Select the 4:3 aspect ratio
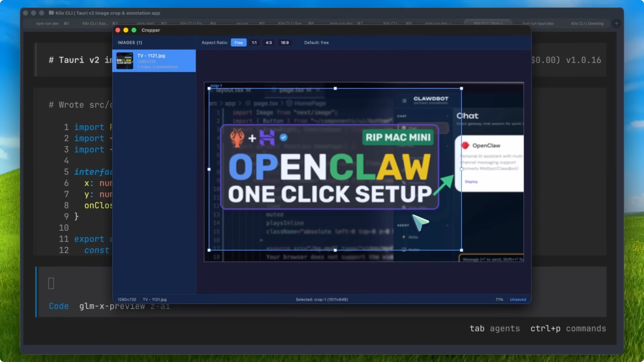This screenshot has height=362, width=644. coord(269,42)
